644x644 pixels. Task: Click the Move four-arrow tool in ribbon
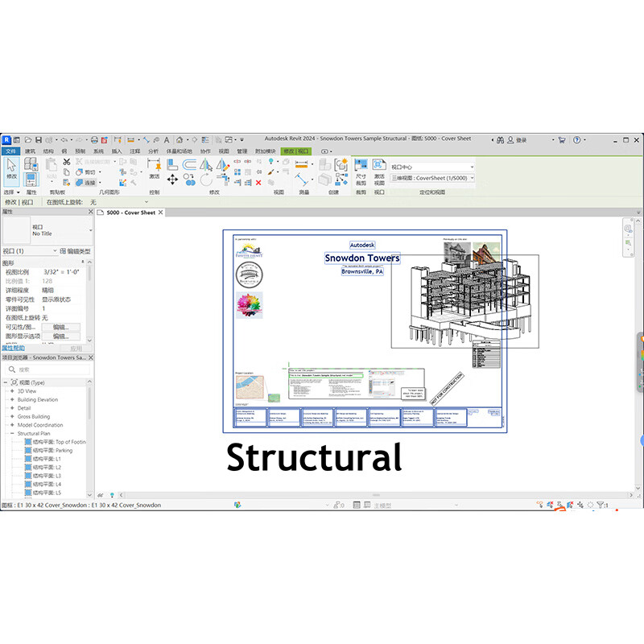172,180
